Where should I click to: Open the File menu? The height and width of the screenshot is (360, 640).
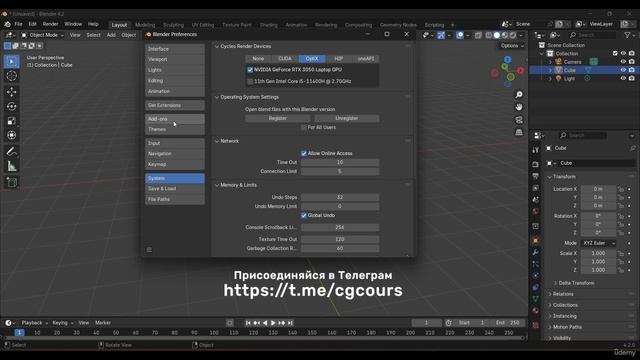pos(18,24)
